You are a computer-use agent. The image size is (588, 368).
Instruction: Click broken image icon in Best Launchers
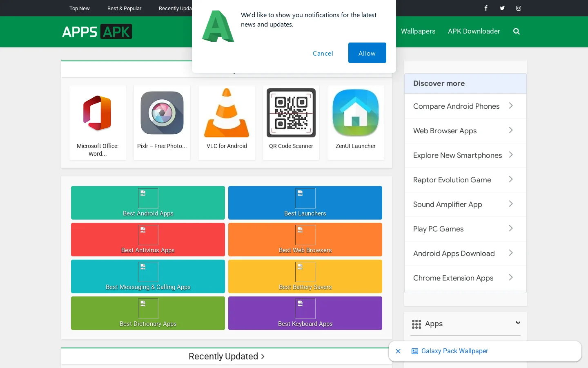(305, 198)
